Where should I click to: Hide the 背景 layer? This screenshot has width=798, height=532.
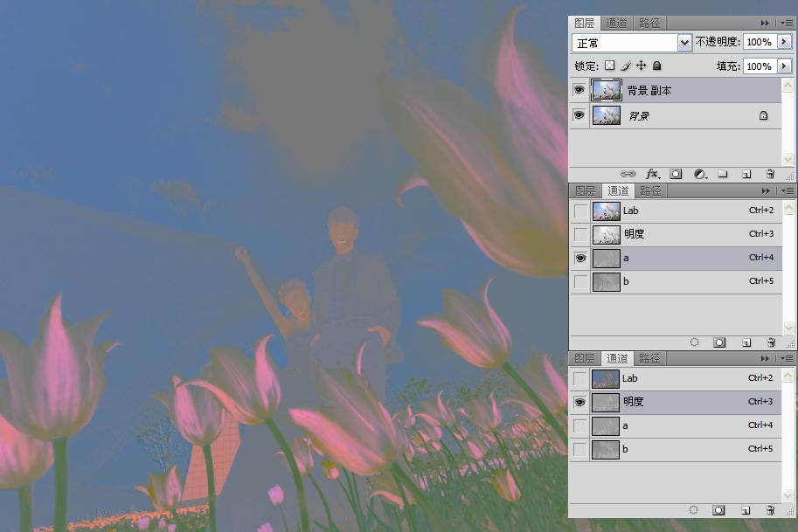coord(579,115)
